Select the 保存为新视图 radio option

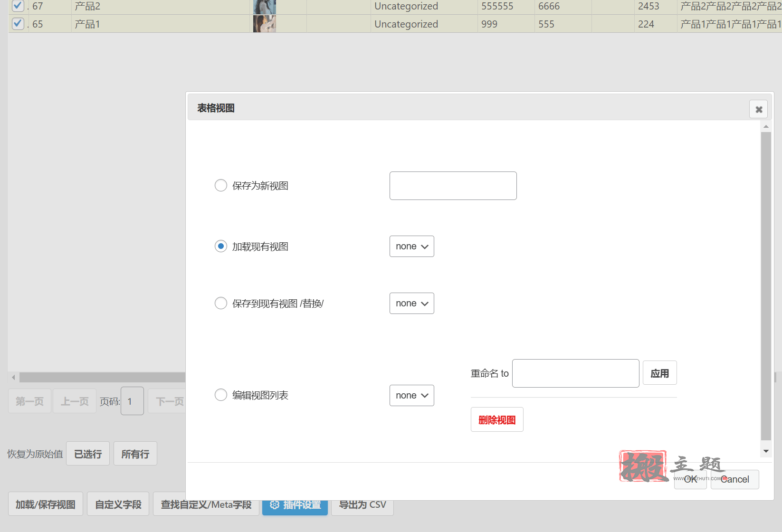tap(221, 185)
